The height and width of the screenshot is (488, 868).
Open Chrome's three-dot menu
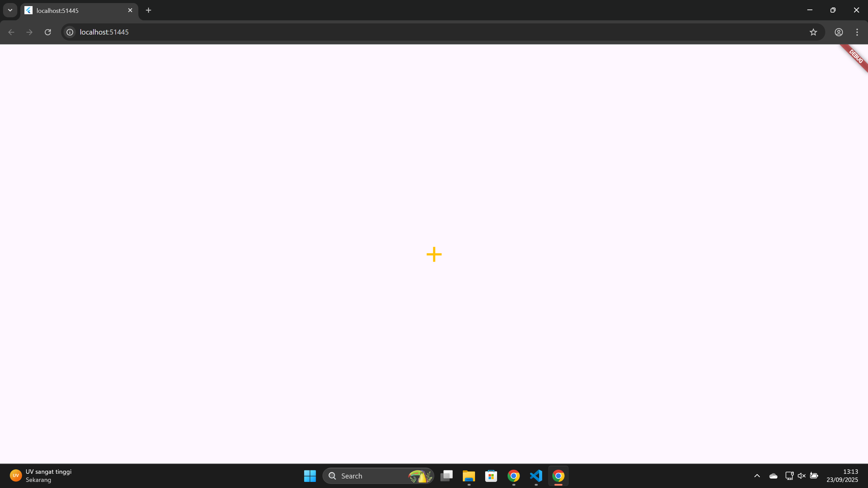857,32
